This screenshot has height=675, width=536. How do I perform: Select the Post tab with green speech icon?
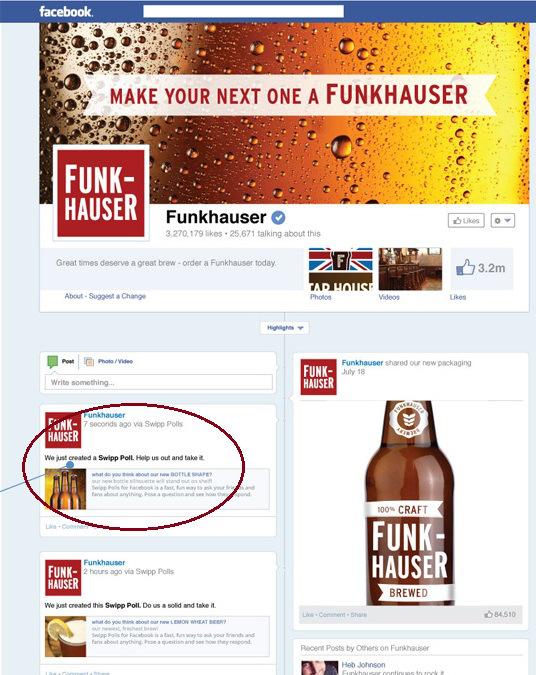pyautogui.click(x=61, y=362)
